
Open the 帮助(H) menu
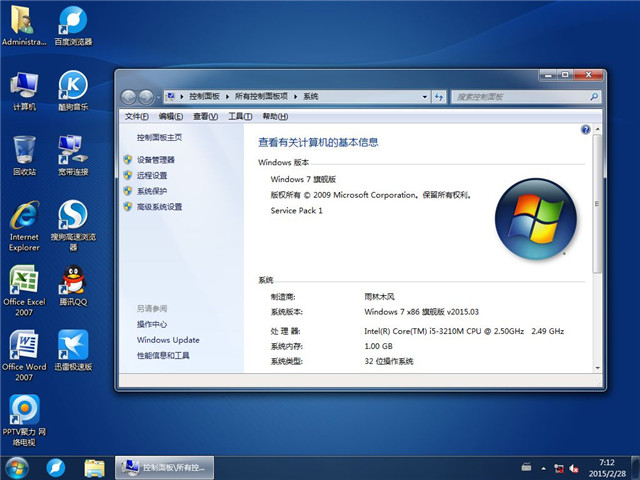pyautogui.click(x=275, y=117)
